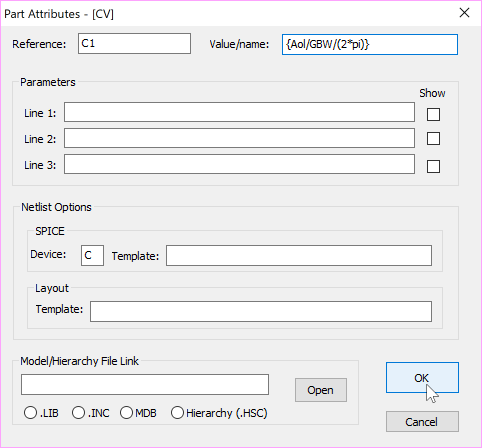The image size is (482, 448).
Task: Click the SPICE Device field
Action: tap(92, 255)
